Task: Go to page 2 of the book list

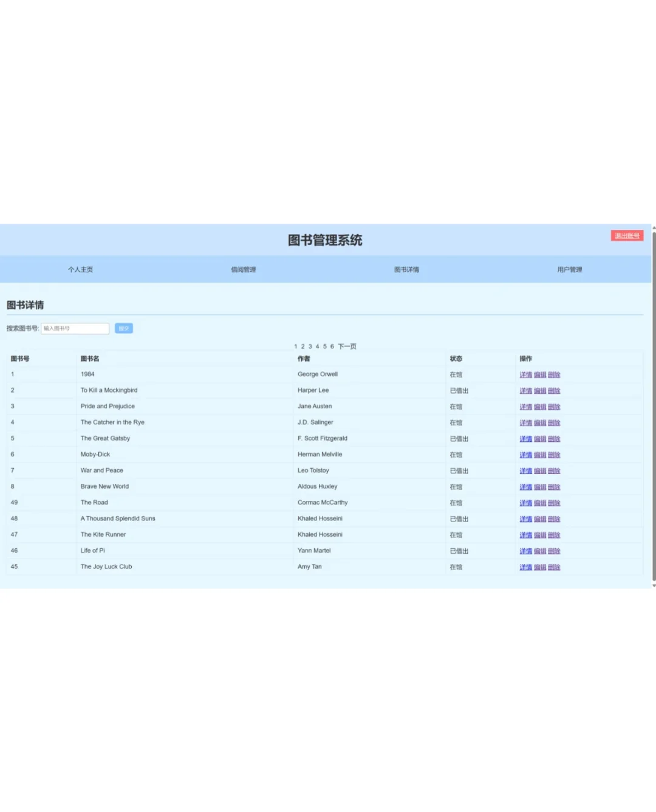Action: (x=302, y=346)
